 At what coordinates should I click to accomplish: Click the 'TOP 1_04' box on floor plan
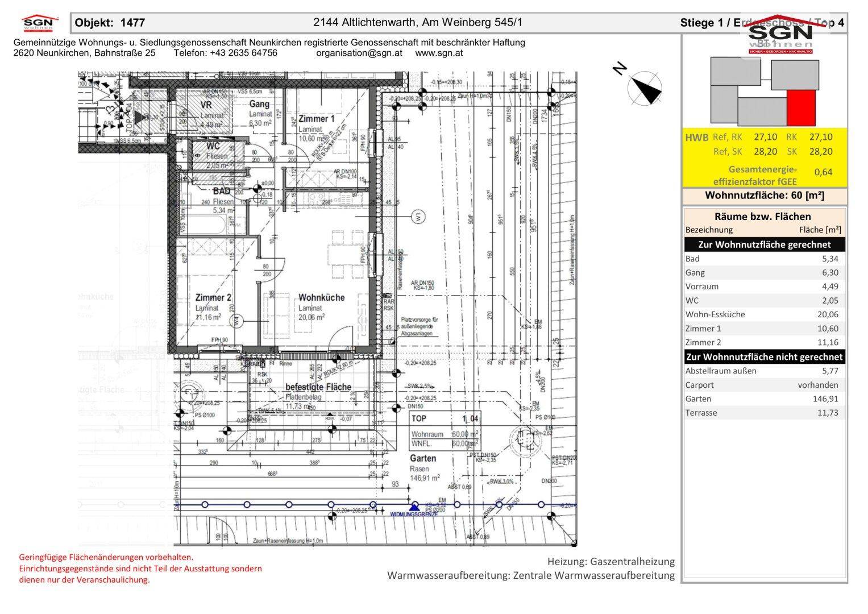coord(445,430)
